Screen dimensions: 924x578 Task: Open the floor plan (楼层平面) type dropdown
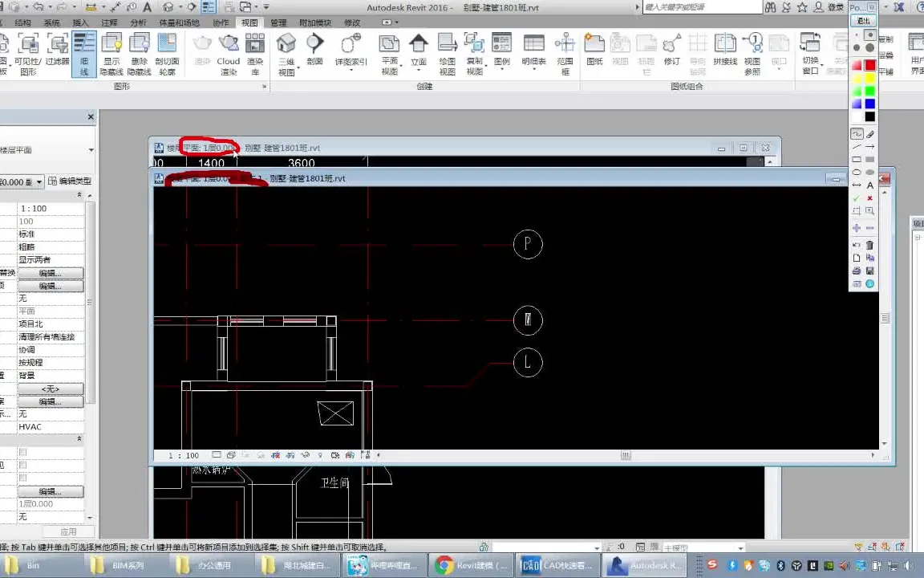tap(91, 150)
